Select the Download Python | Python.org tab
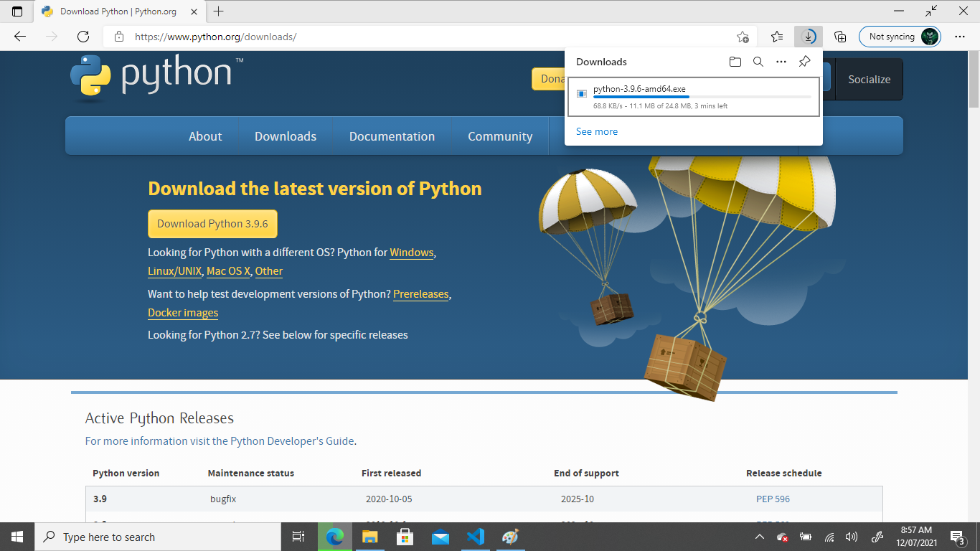Viewport: 980px width, 551px height. tap(118, 11)
